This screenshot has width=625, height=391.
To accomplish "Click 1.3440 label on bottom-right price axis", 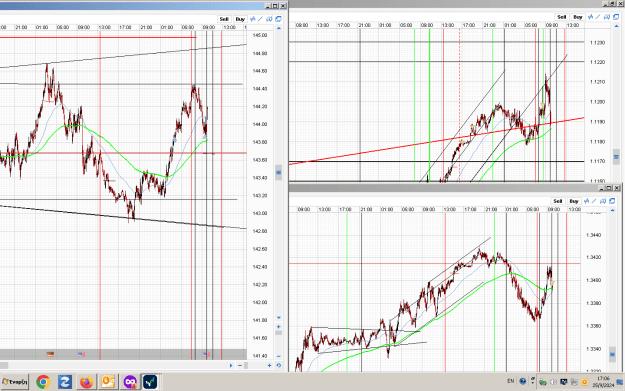I will tap(594, 235).
